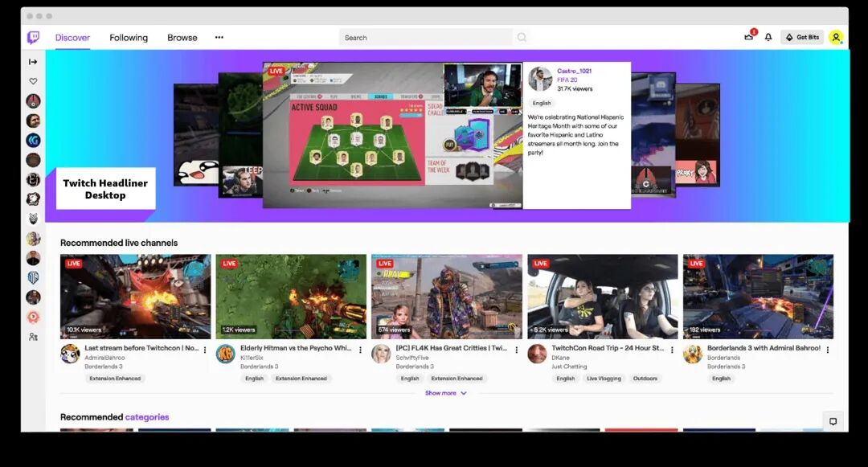Expand the left sidebar with arrow icon
This screenshot has height=467, width=868.
point(33,62)
